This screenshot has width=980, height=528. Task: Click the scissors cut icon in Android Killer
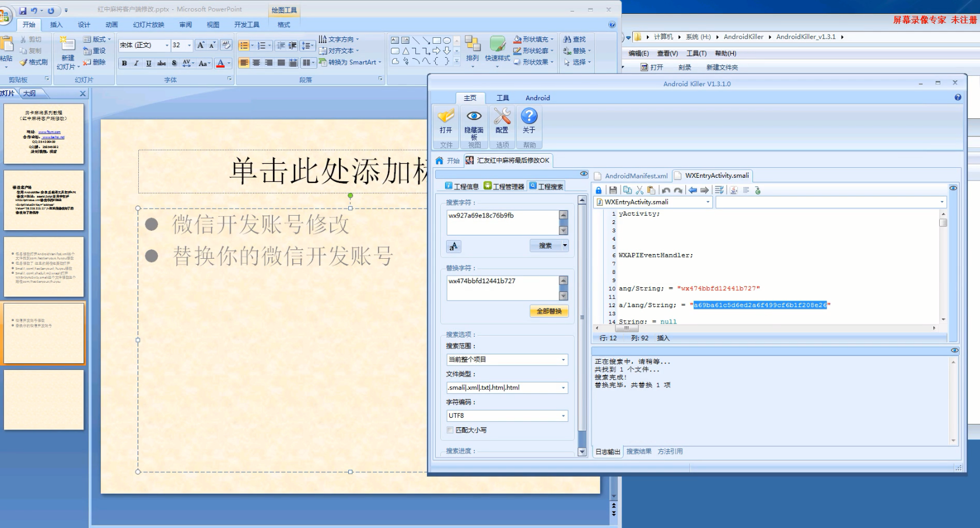point(639,190)
